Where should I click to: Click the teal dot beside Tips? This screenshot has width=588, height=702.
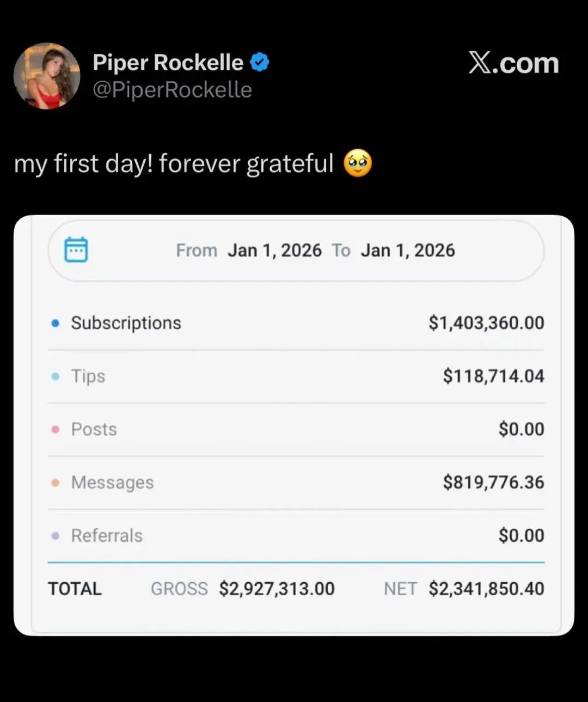pyautogui.click(x=55, y=376)
